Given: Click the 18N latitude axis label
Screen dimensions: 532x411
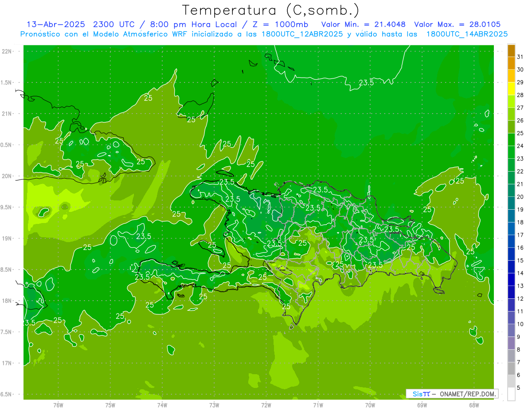Looking at the screenshot, I should click(8, 301).
